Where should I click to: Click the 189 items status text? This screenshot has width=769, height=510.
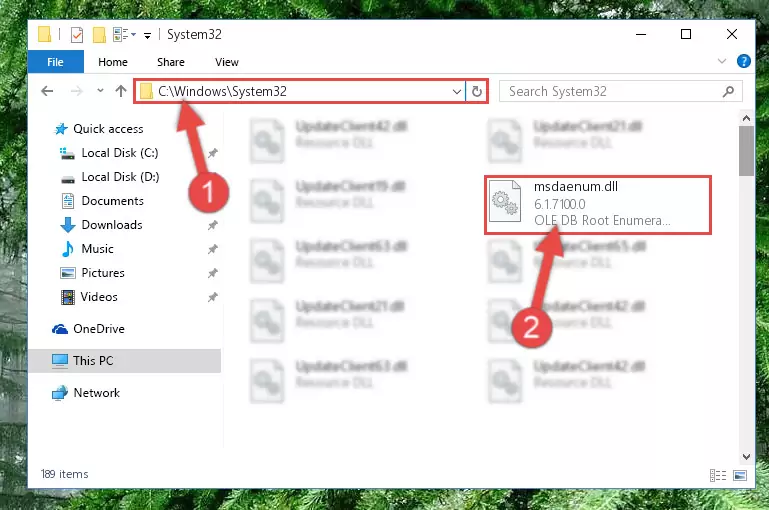click(x=64, y=474)
